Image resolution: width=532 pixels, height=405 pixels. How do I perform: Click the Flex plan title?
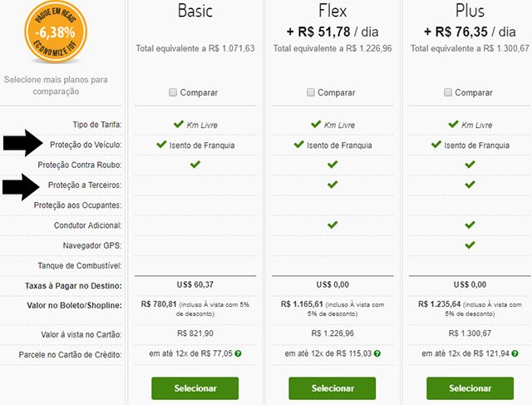[332, 11]
